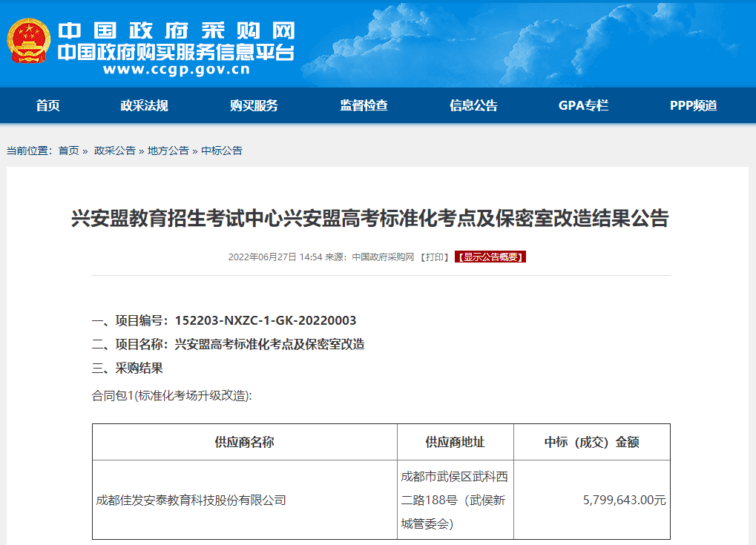
Task: Open the 信息公告 navigation menu item
Action: tap(473, 105)
